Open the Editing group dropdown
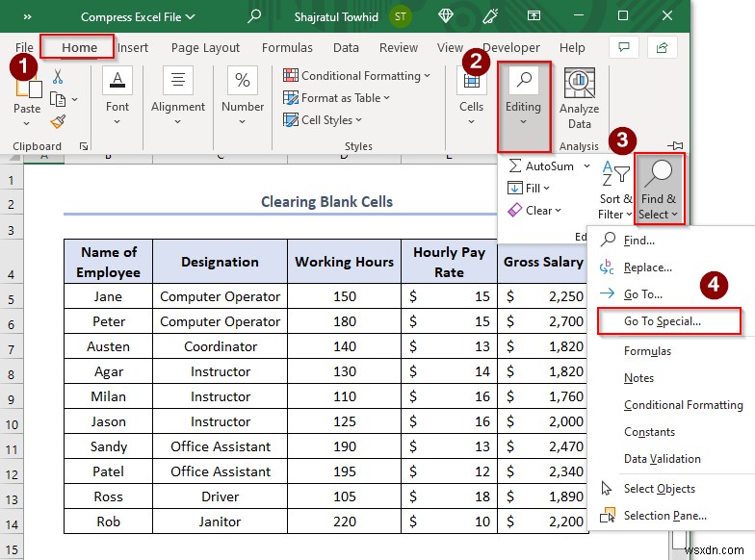The image size is (755, 560). (x=523, y=106)
